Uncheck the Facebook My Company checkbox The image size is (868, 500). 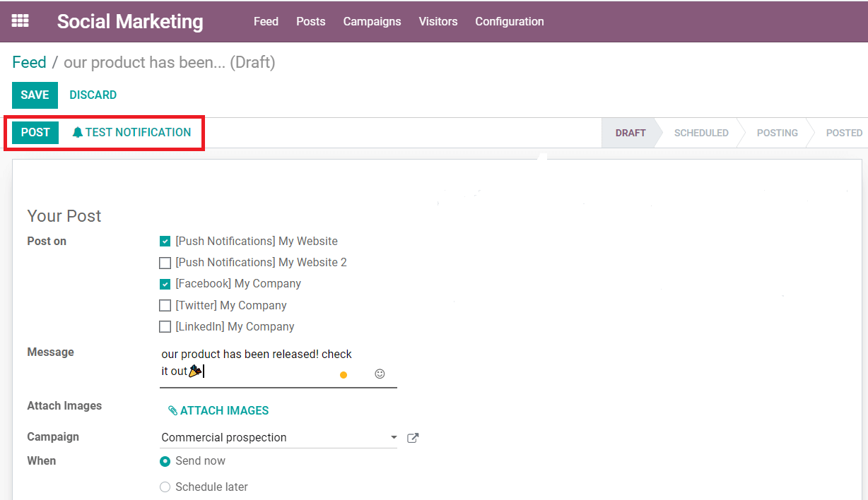click(x=165, y=284)
